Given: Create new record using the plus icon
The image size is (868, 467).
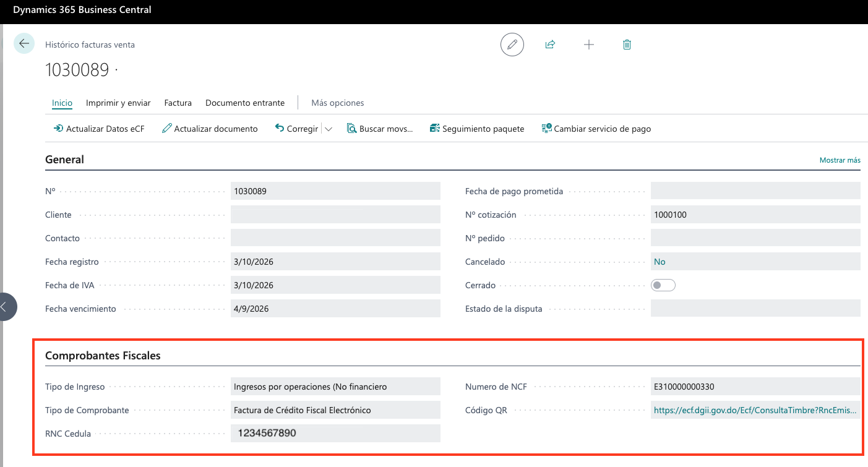Looking at the screenshot, I should tap(588, 44).
